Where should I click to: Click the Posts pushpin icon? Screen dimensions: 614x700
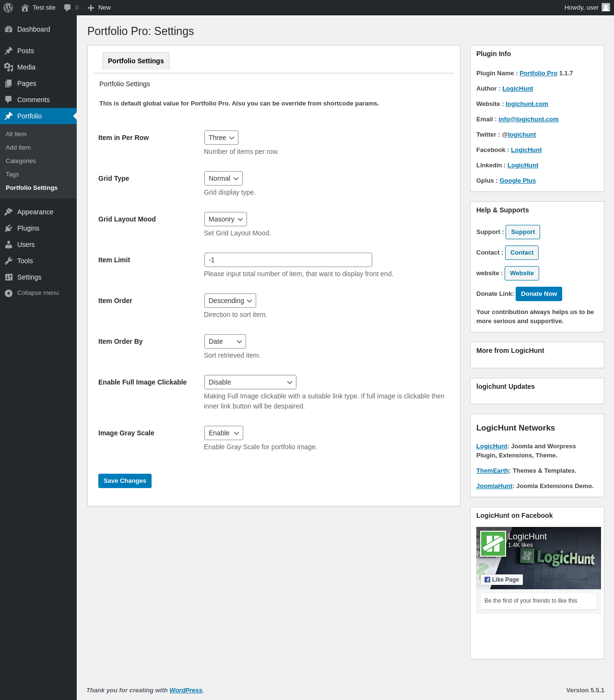coord(9,51)
